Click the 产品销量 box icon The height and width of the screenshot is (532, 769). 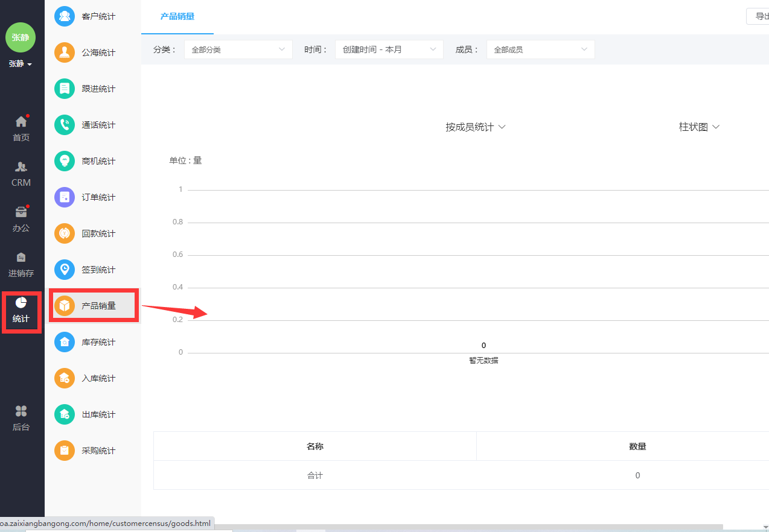pyautogui.click(x=65, y=306)
